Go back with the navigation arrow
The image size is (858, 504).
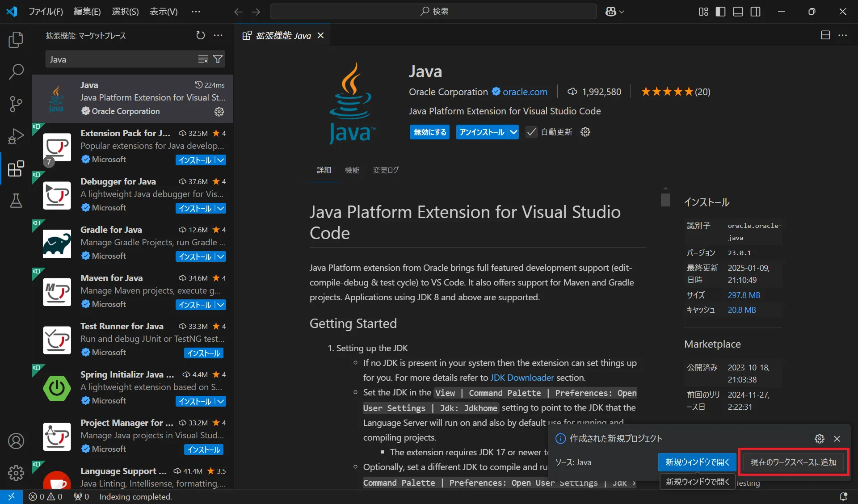click(238, 12)
